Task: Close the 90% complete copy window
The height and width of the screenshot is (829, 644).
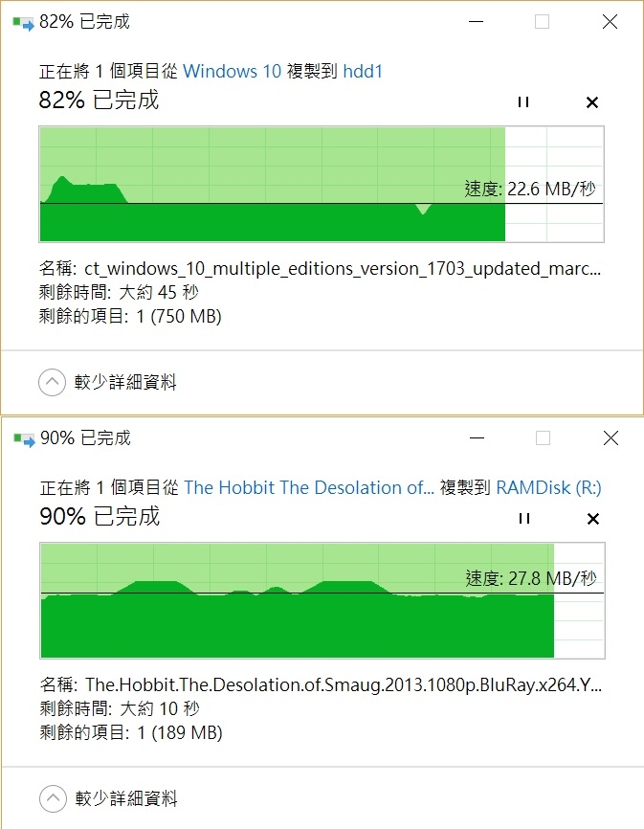Action: pos(611,438)
